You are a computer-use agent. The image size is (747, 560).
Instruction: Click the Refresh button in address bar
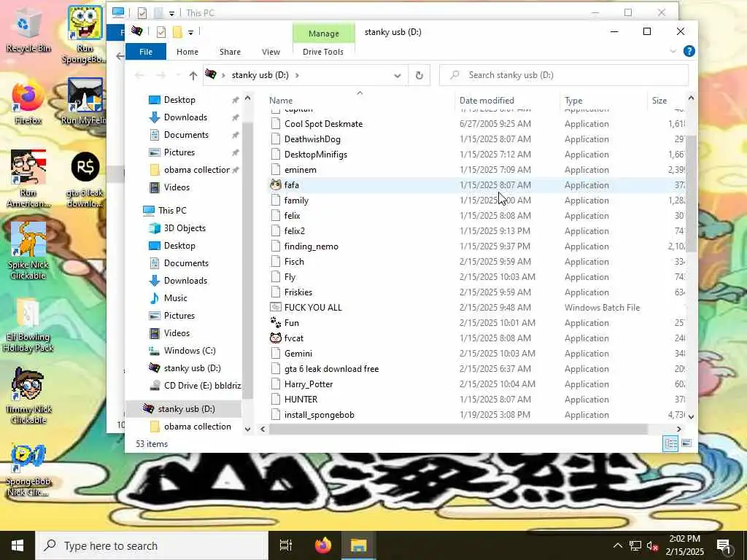pos(419,75)
